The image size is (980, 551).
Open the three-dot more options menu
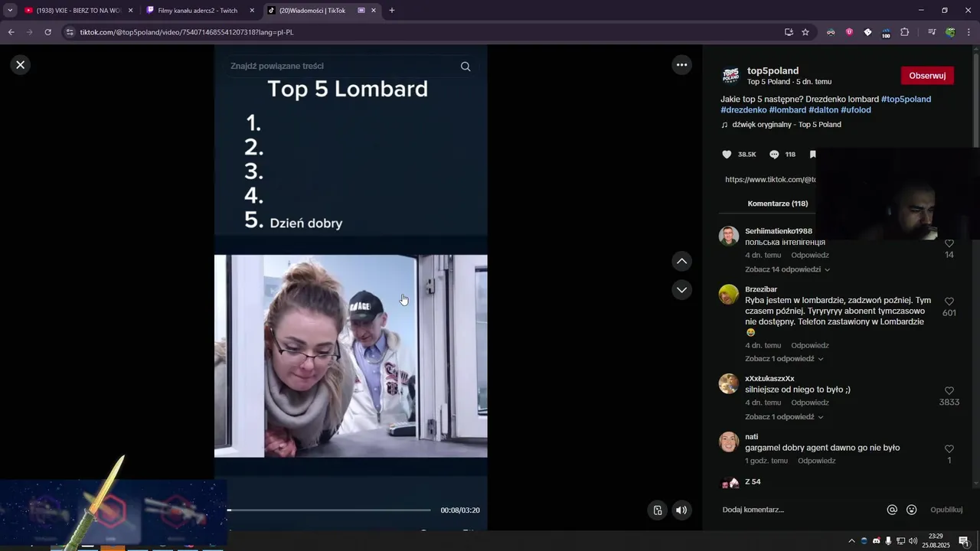click(x=681, y=65)
